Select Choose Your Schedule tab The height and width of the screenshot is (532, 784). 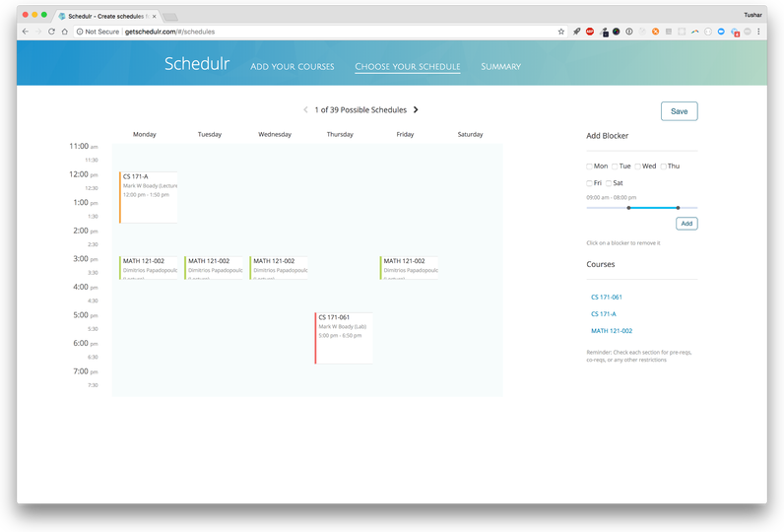click(408, 67)
